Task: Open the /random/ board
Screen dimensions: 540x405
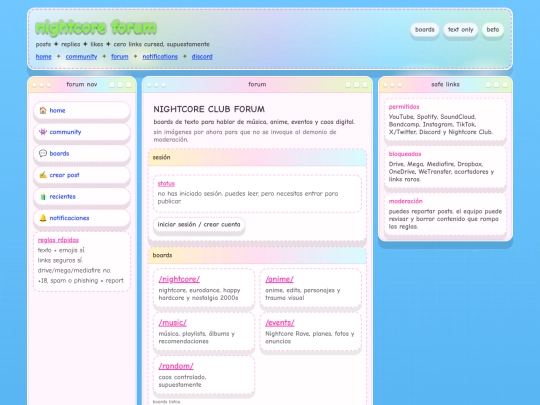Action: point(176,366)
